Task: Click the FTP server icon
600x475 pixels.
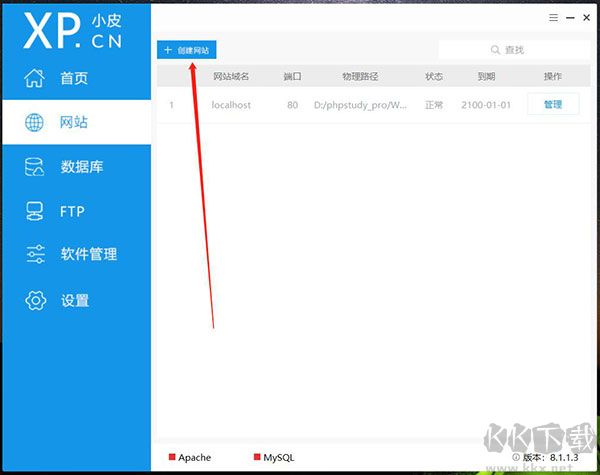Action: pyautogui.click(x=34, y=211)
